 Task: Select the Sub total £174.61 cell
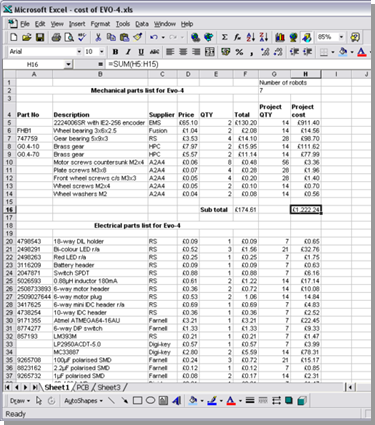246,210
